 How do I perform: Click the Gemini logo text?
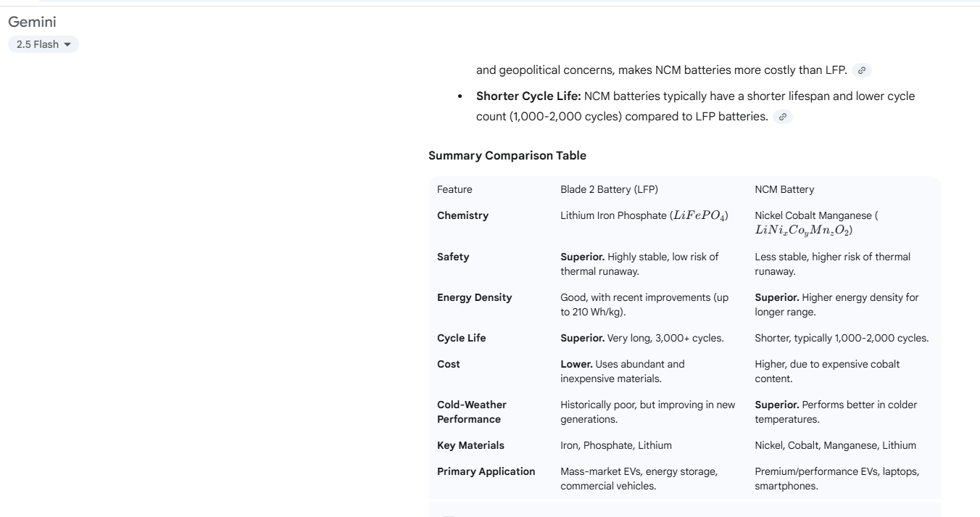coord(32,22)
